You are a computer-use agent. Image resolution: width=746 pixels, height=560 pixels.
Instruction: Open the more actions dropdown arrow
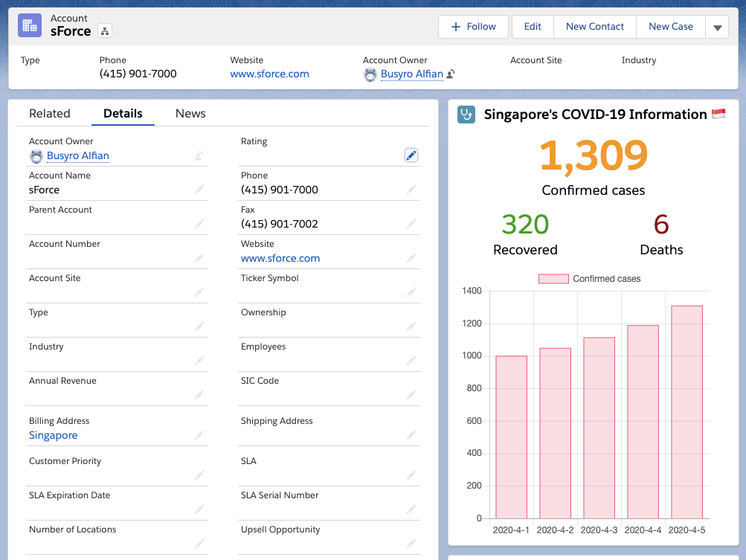718,27
